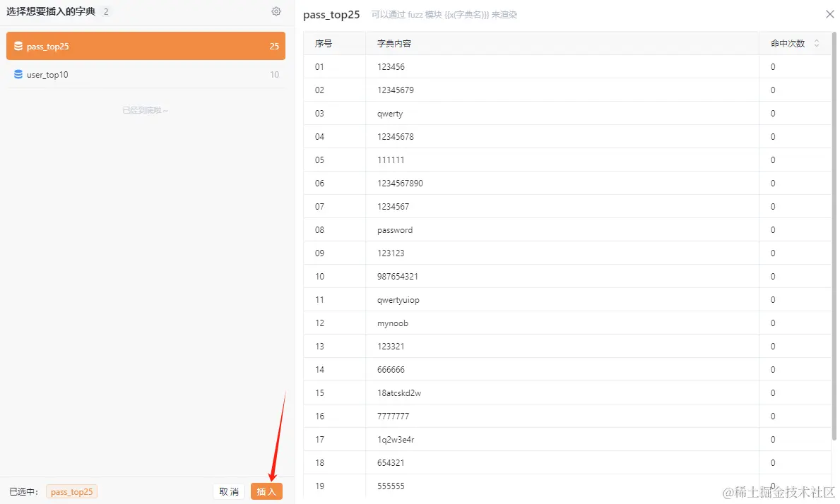
Task: Click the fuzz module hint text
Action: point(444,15)
